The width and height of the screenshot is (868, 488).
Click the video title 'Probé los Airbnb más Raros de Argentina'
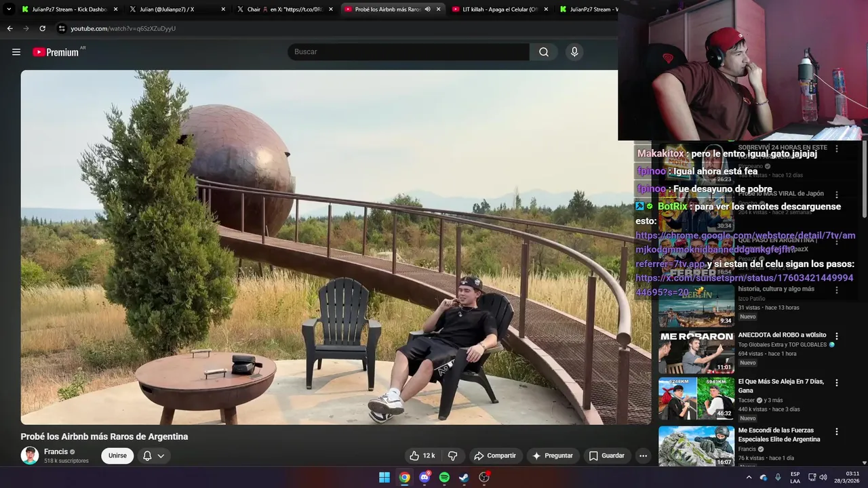(x=104, y=436)
